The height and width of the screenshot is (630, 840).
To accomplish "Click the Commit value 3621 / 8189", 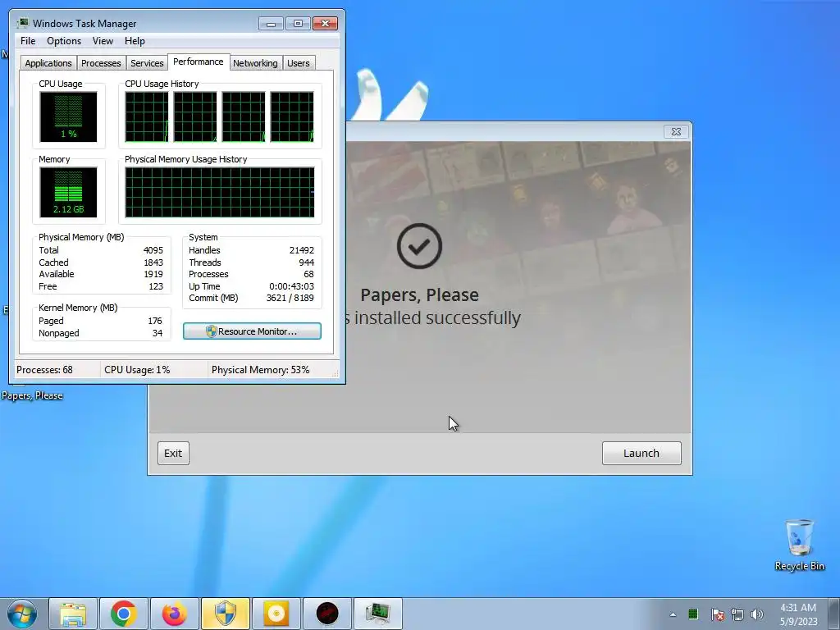I will (290, 298).
